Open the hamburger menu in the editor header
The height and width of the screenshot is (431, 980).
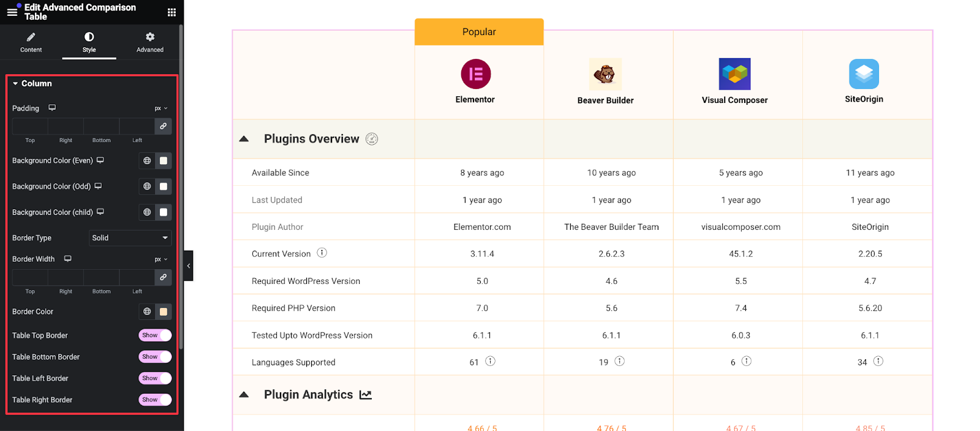tap(12, 12)
